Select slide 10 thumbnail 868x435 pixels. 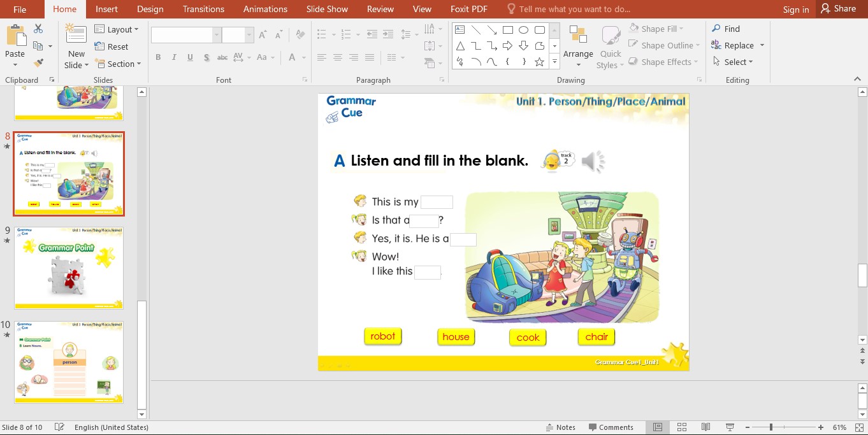[69, 362]
